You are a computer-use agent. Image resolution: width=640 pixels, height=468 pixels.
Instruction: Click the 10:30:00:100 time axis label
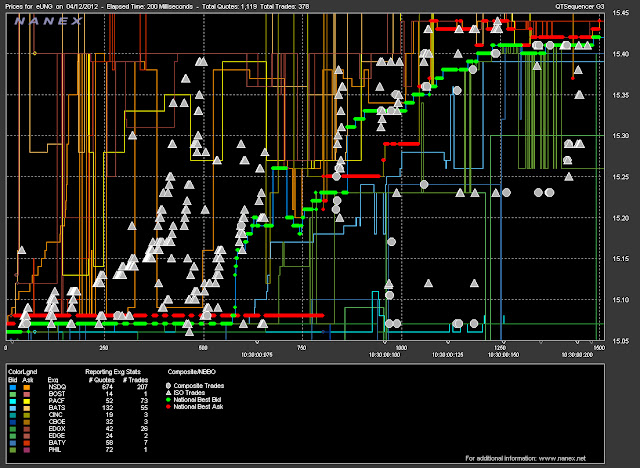click(384, 355)
